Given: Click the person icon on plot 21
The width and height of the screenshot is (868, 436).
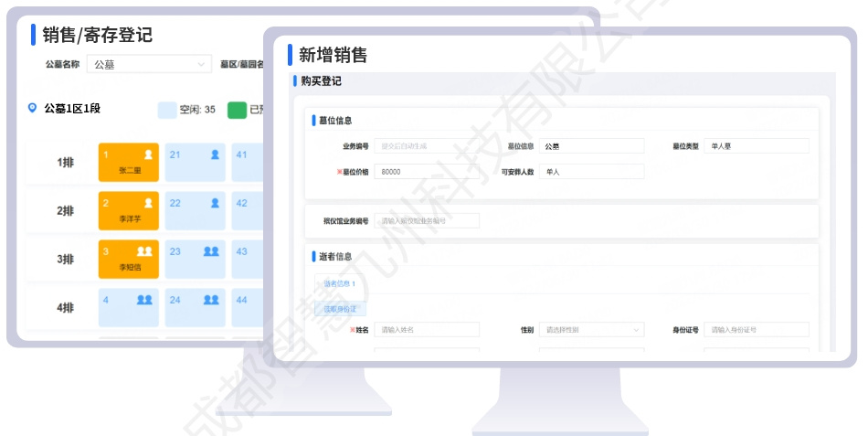Looking at the screenshot, I should point(216,154).
